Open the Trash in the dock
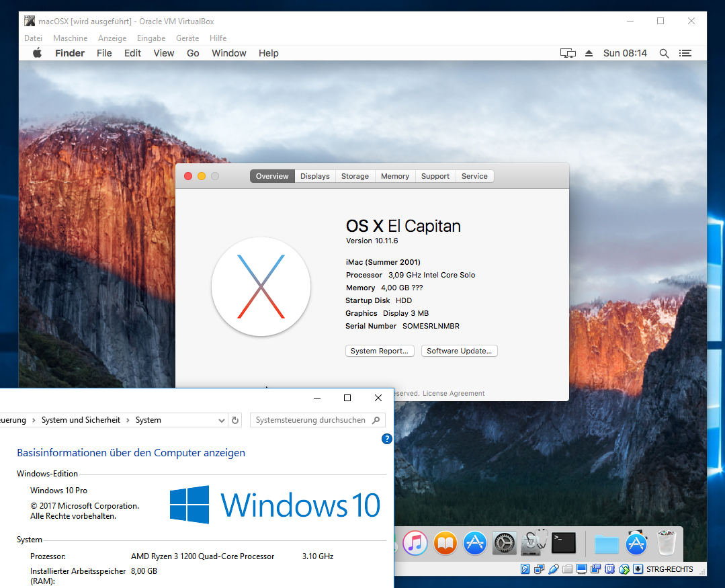This screenshot has height=588, width=725. pyautogui.click(x=666, y=542)
